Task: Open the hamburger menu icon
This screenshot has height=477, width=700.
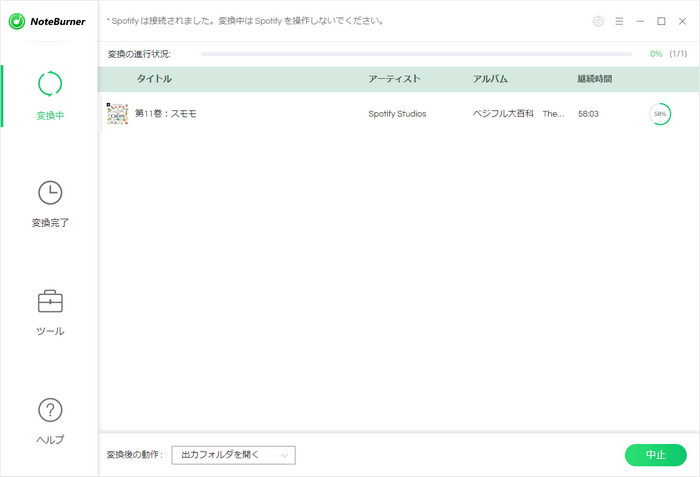Action: coord(619,21)
